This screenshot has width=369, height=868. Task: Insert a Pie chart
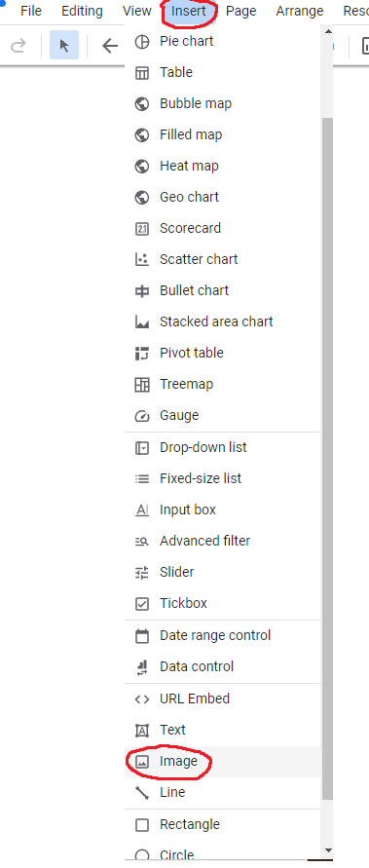pos(222,41)
